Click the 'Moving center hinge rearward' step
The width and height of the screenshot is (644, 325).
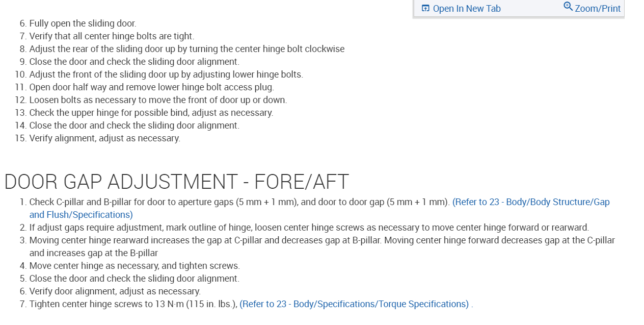[x=322, y=240]
